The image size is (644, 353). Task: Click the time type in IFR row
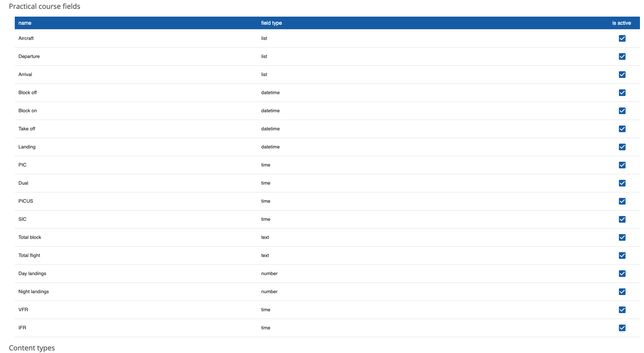pos(266,328)
